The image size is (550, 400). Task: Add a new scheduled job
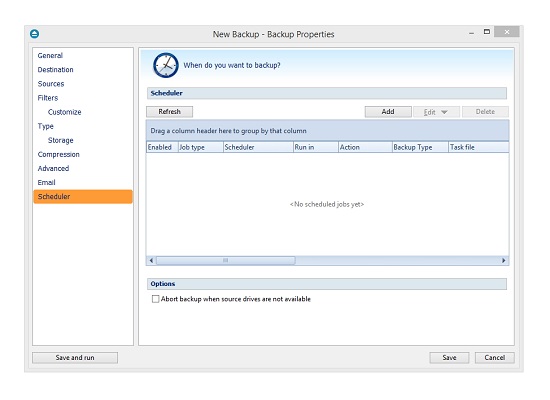(388, 112)
